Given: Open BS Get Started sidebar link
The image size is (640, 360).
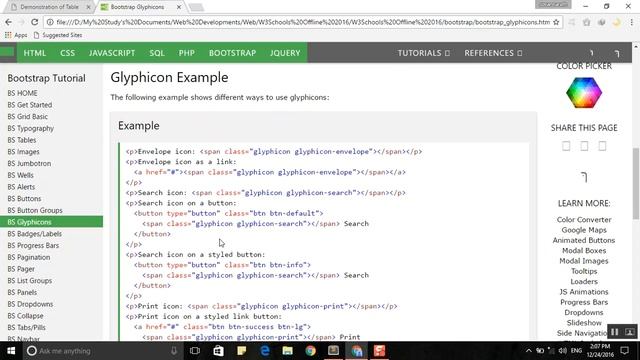Looking at the screenshot, I should (x=30, y=105).
